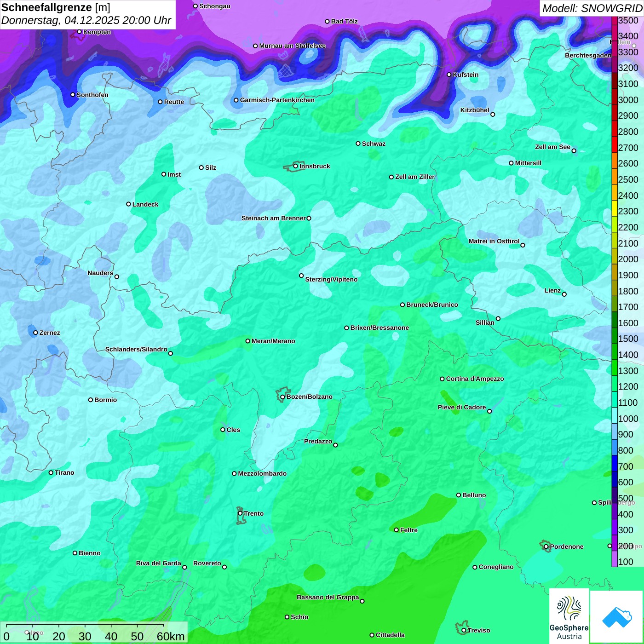The width and height of the screenshot is (644, 644).
Task: Click the Treviso city marker
Action: 464,630
